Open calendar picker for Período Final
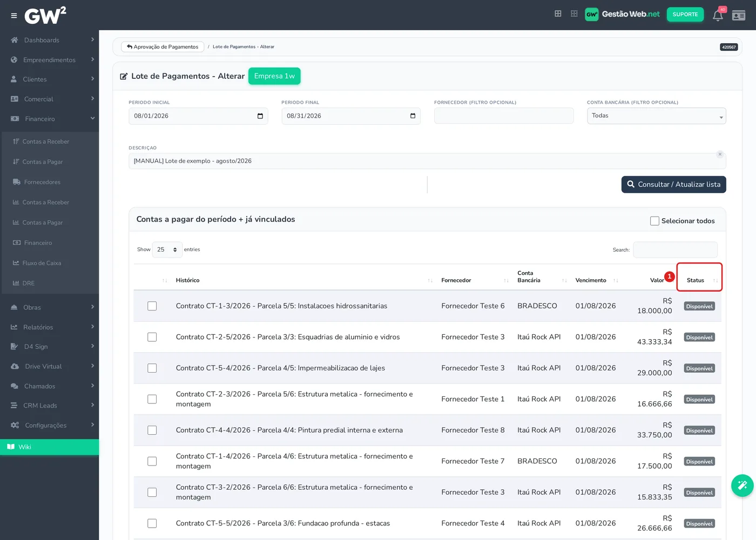 [x=413, y=116]
